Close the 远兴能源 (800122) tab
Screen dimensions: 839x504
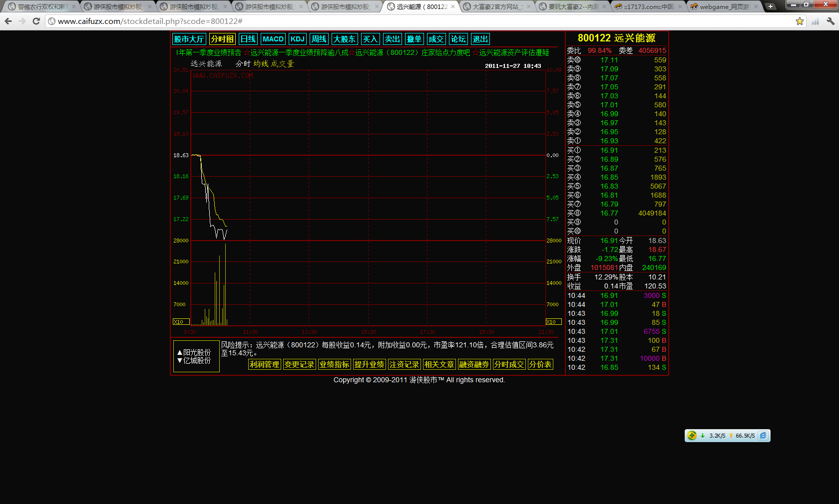tap(453, 6)
